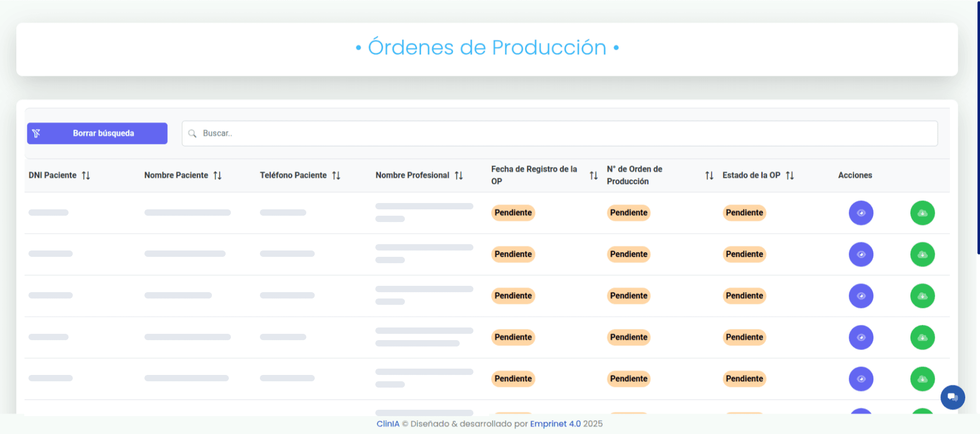The width and height of the screenshot is (980, 434).
Task: Click the DNI Paciente column header text
Action: pyautogui.click(x=53, y=175)
